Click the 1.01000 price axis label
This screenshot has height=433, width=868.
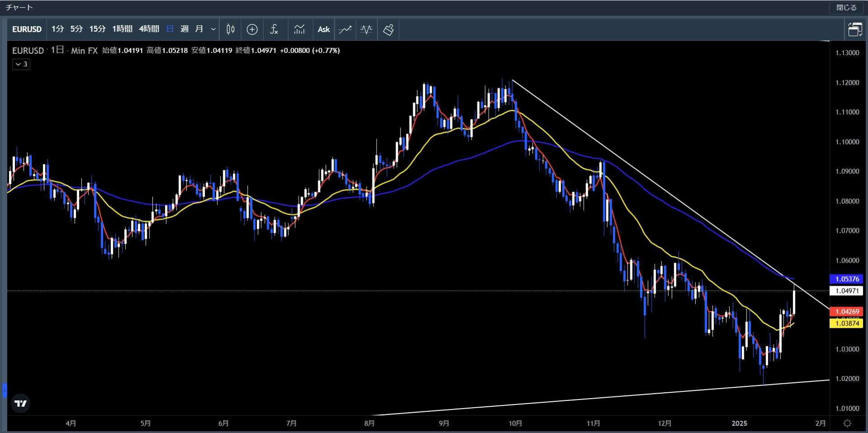click(x=847, y=409)
